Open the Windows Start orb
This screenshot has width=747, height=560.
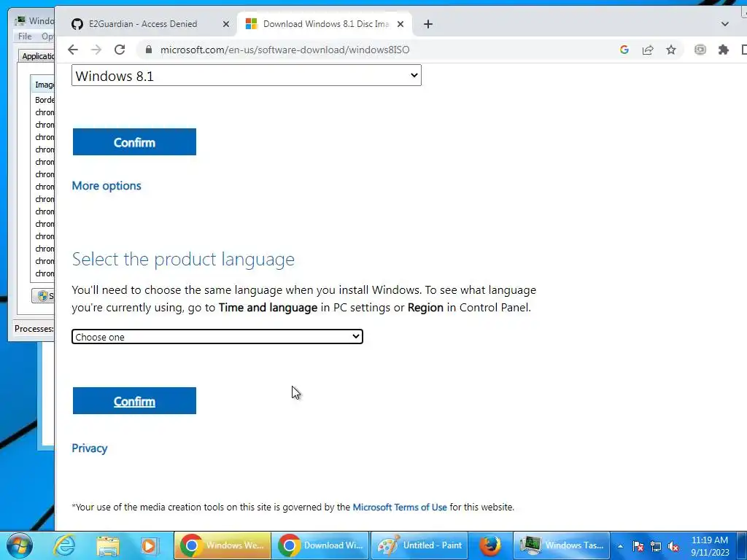[x=20, y=545]
